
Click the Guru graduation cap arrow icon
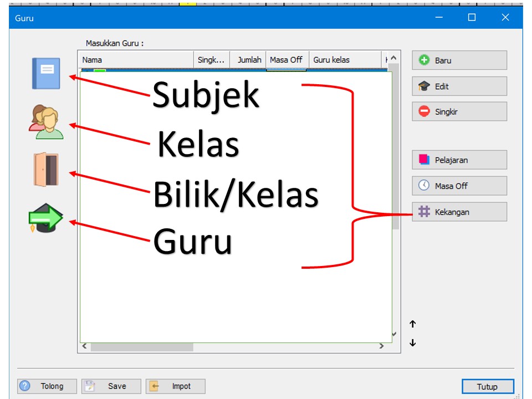point(45,218)
